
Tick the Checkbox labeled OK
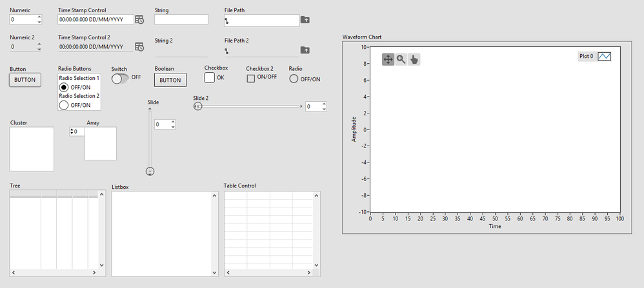[210, 77]
